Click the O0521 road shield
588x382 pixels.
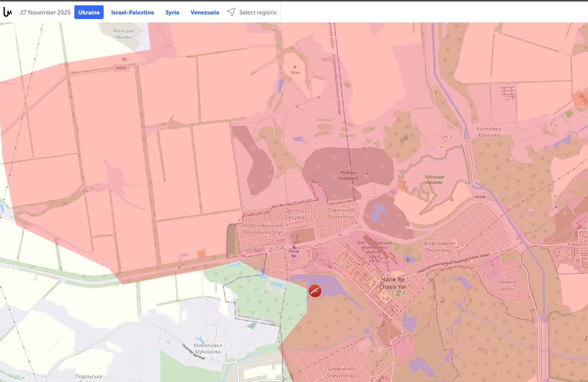(x=122, y=68)
